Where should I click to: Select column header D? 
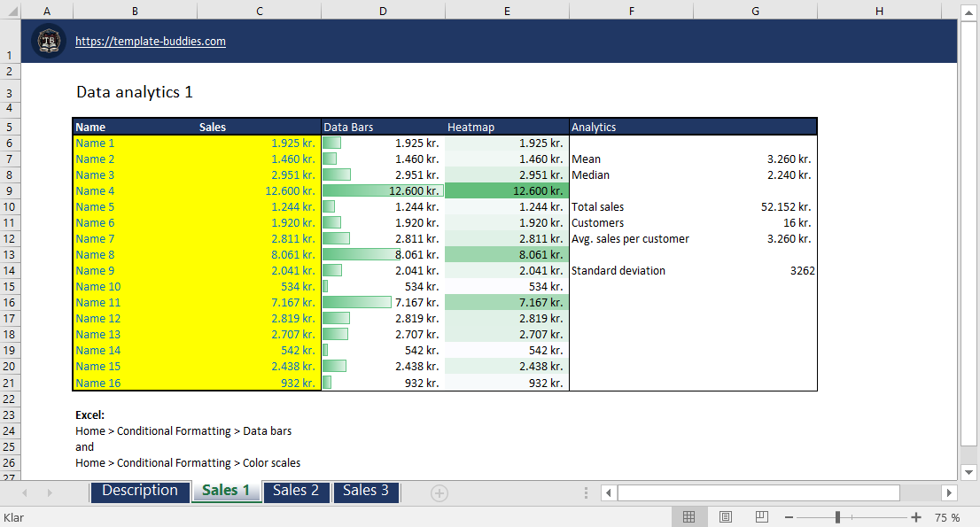click(x=383, y=10)
